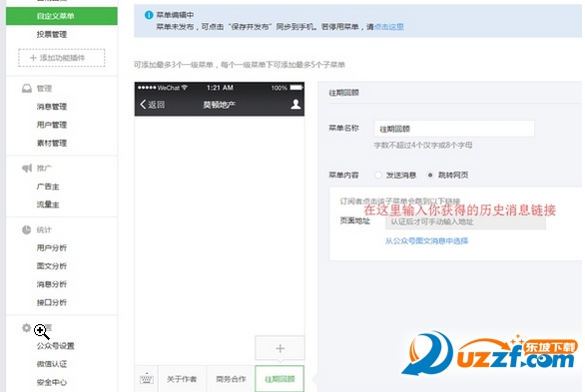Open the 关于作者 menu tab
This screenshot has height=392, width=585.
point(182,379)
